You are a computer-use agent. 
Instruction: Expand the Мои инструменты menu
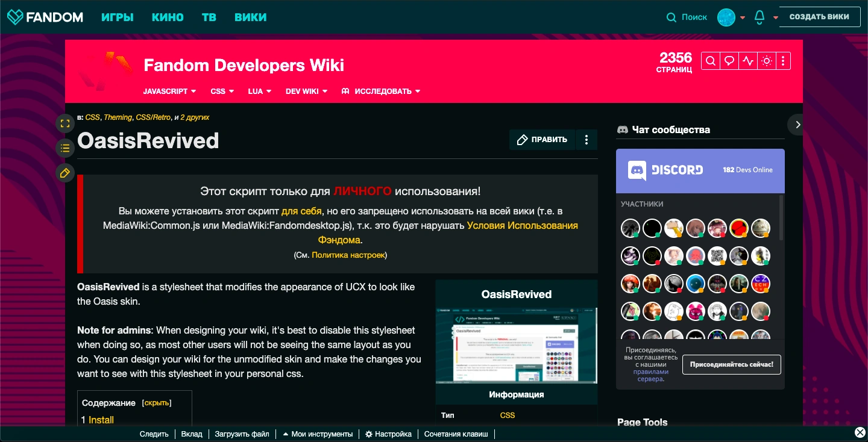tap(318, 434)
